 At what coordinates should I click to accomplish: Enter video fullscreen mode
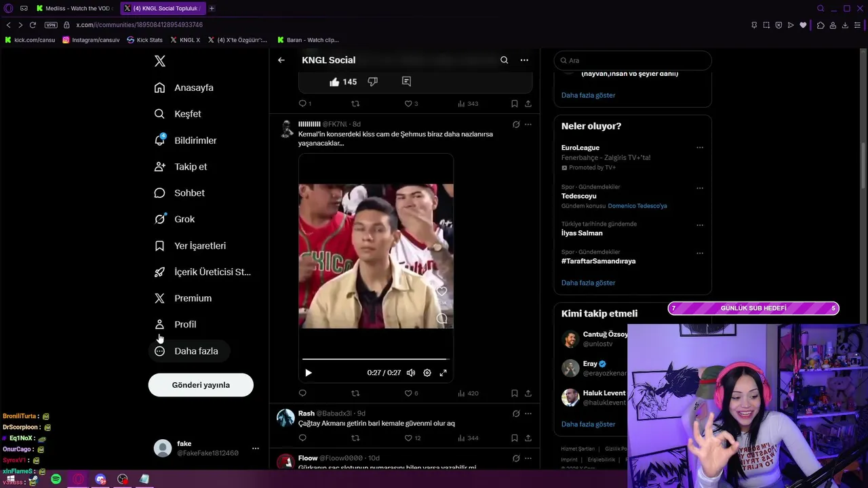click(x=443, y=373)
